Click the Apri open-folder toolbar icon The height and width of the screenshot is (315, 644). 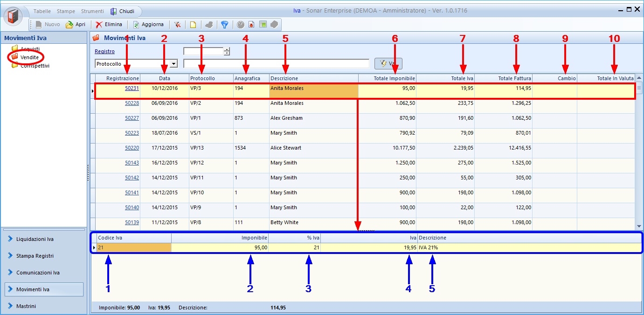(69, 25)
